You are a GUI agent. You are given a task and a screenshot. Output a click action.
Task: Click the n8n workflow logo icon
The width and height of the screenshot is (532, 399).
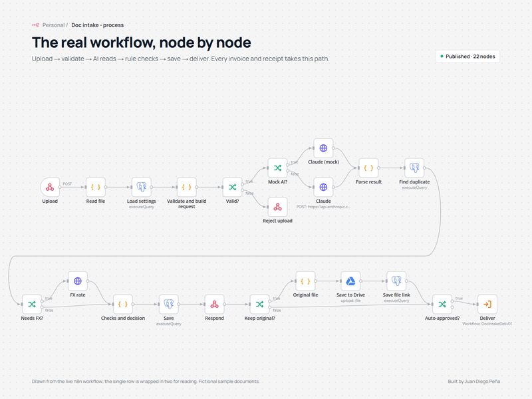click(36, 25)
